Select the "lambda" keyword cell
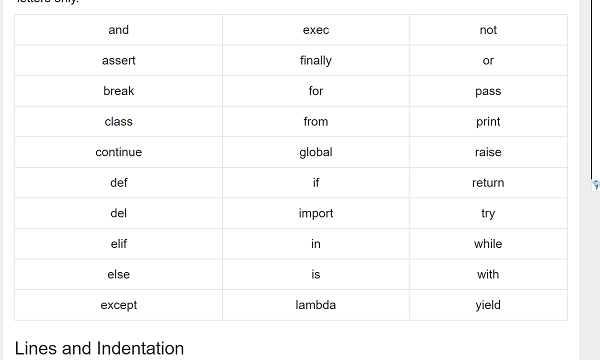Image resolution: width=600 pixels, height=360 pixels. tap(316, 305)
